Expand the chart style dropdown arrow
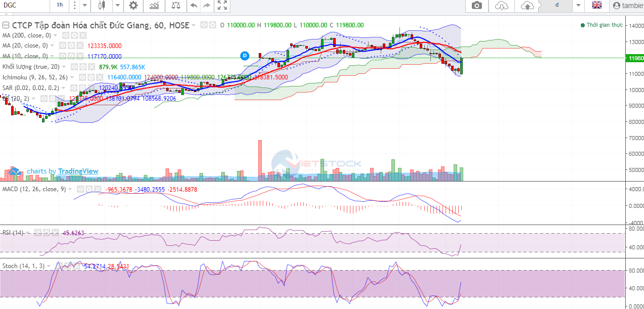This screenshot has width=644, height=309. pos(117,6)
